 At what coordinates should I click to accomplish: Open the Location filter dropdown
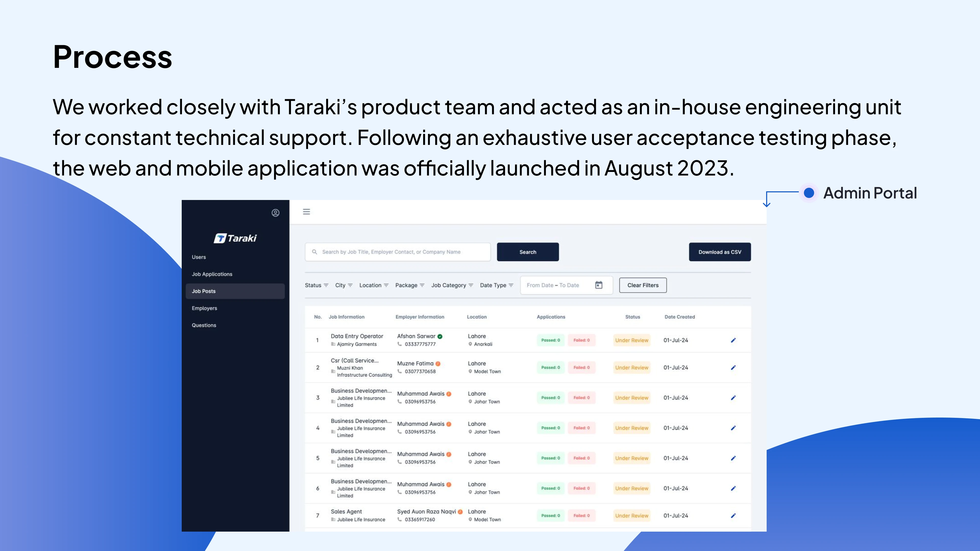tap(374, 285)
